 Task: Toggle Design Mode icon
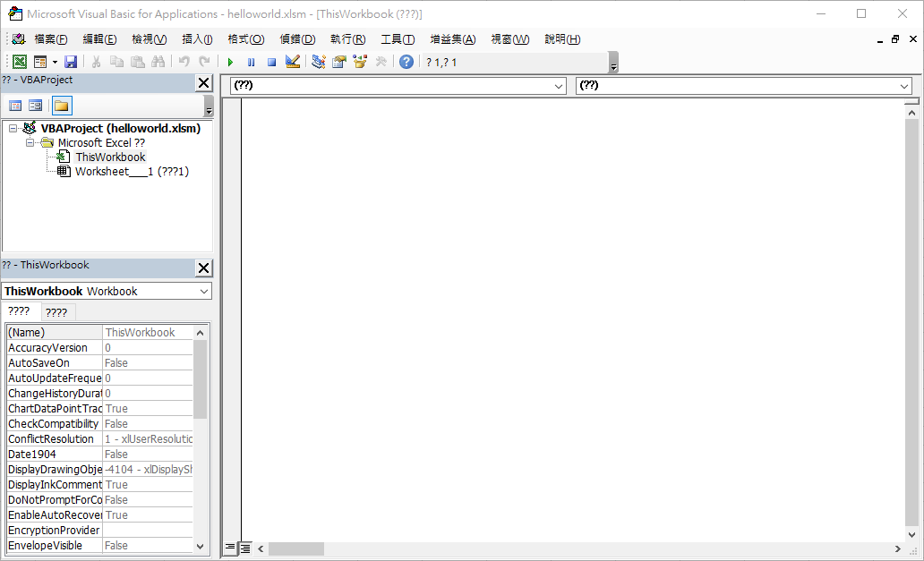292,62
